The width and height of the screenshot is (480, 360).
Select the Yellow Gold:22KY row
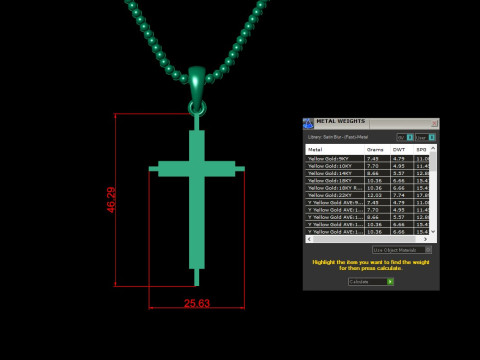pos(368,195)
